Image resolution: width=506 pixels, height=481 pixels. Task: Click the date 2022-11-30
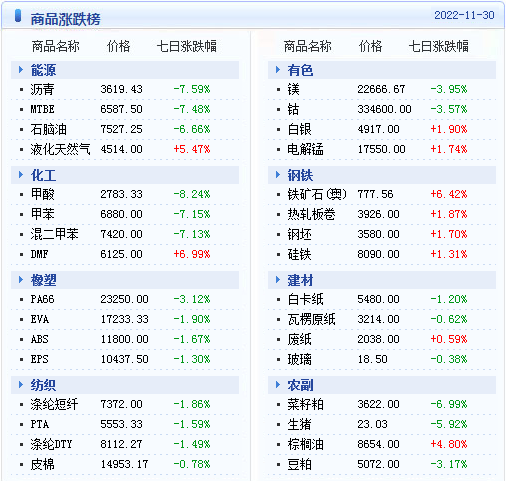(x=464, y=15)
